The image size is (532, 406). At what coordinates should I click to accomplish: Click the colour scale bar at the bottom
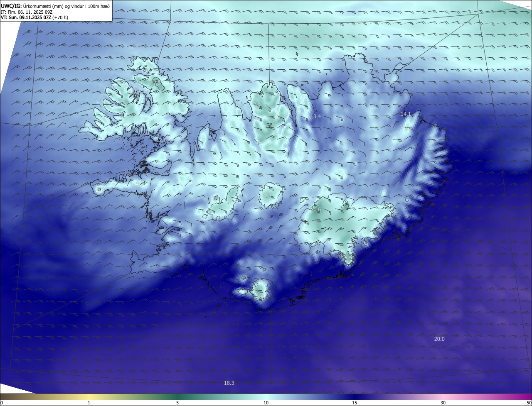[266, 396]
